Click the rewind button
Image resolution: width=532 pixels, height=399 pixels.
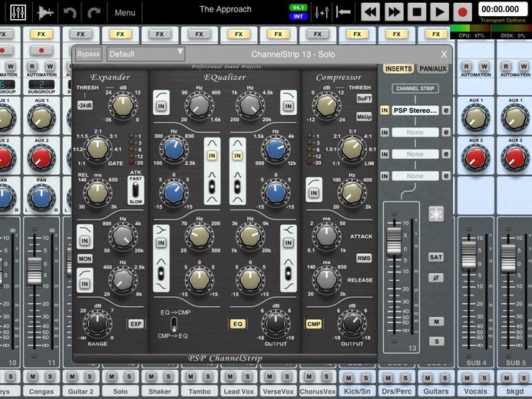click(370, 12)
